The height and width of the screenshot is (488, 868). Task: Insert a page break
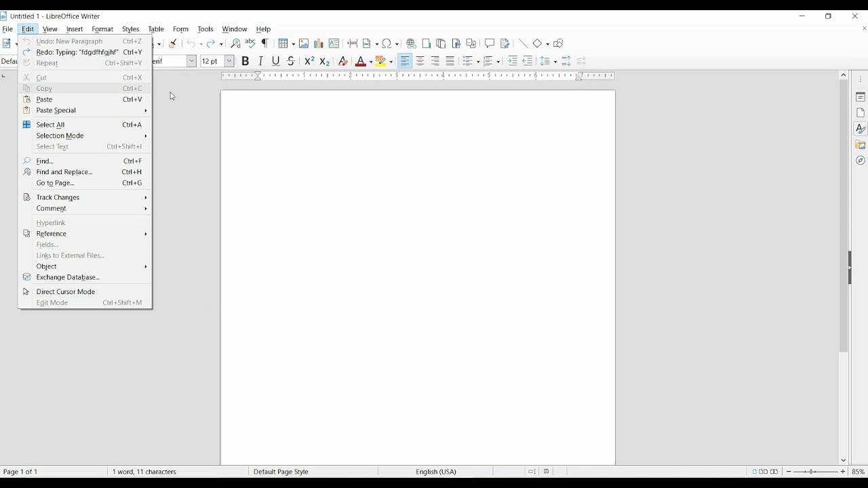(352, 43)
